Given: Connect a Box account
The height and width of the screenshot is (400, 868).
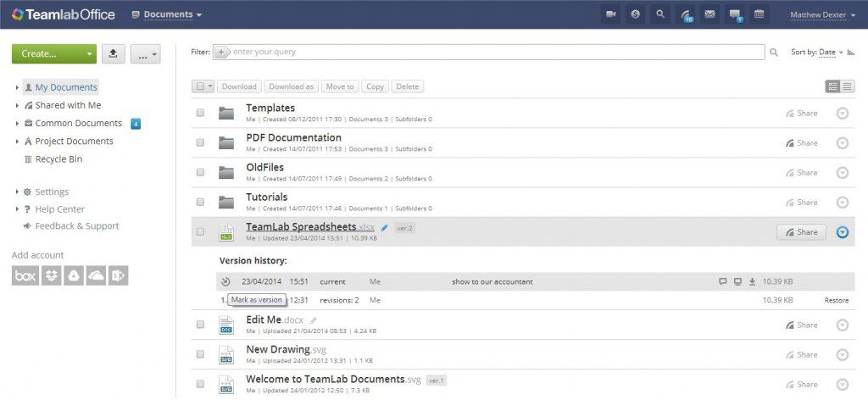Looking at the screenshot, I should click(x=25, y=275).
